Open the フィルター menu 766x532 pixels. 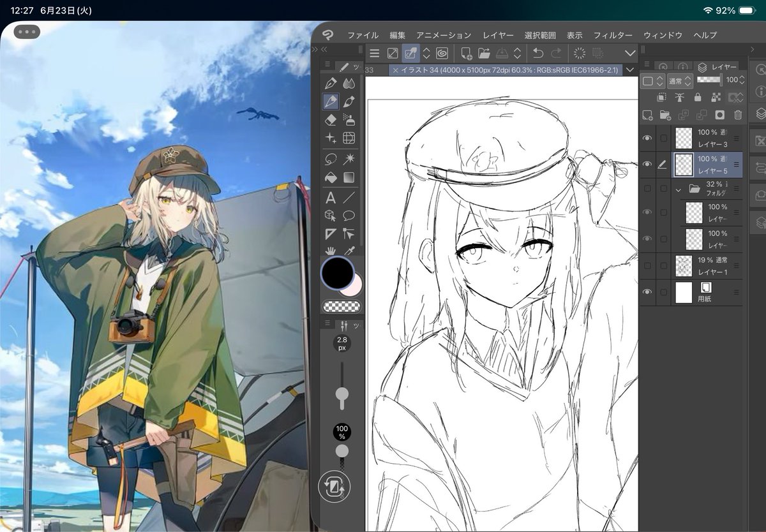pyautogui.click(x=613, y=35)
